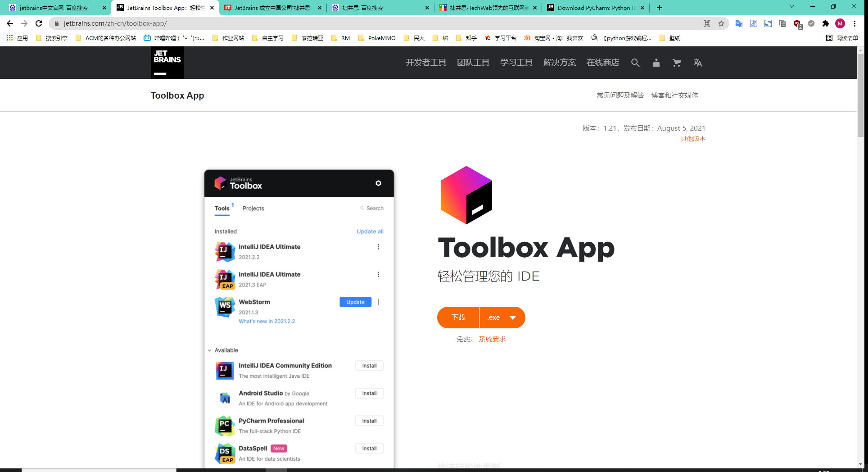Install Android Studio
Screen dimensions: 868x472
pos(370,393)
